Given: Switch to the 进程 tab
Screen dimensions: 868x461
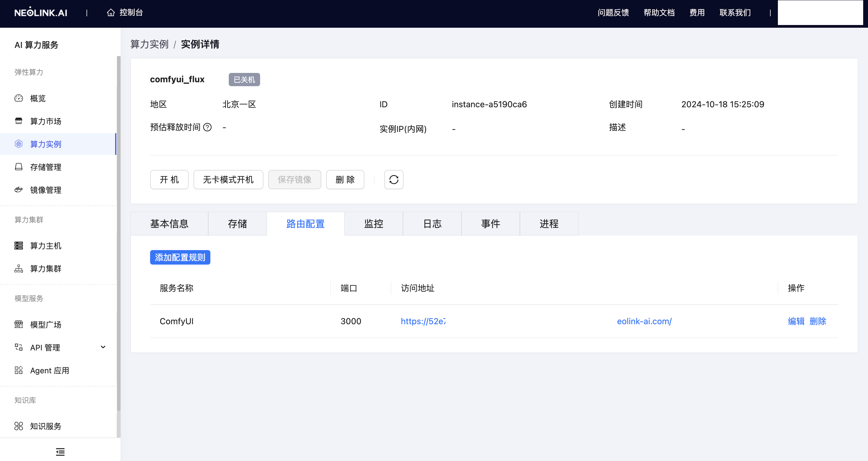Looking at the screenshot, I should pos(549,224).
